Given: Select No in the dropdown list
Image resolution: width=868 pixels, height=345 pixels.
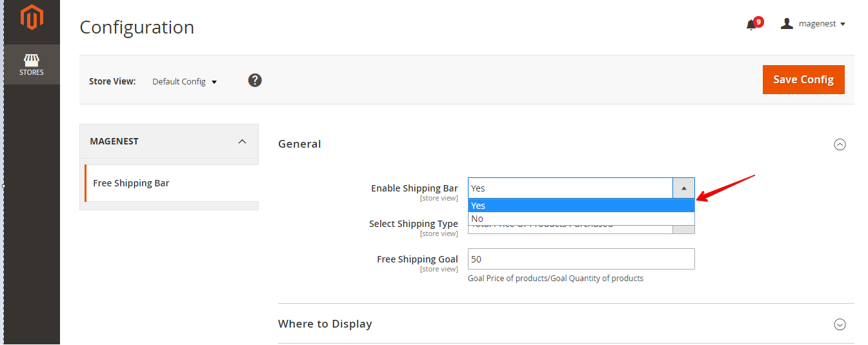Looking at the screenshot, I should pos(581,219).
